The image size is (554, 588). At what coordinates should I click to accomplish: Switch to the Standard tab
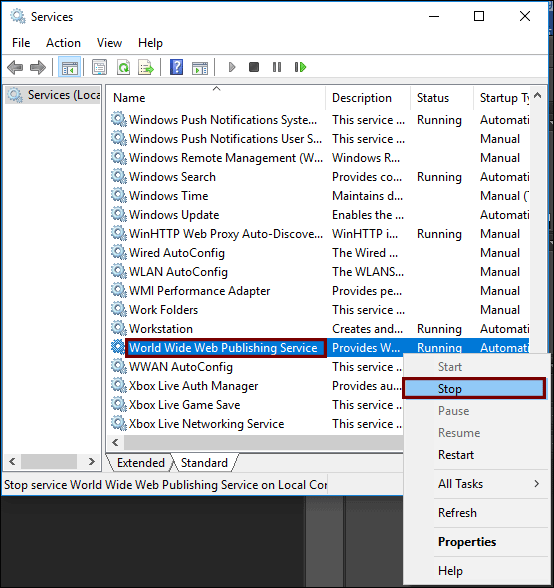coord(204,463)
